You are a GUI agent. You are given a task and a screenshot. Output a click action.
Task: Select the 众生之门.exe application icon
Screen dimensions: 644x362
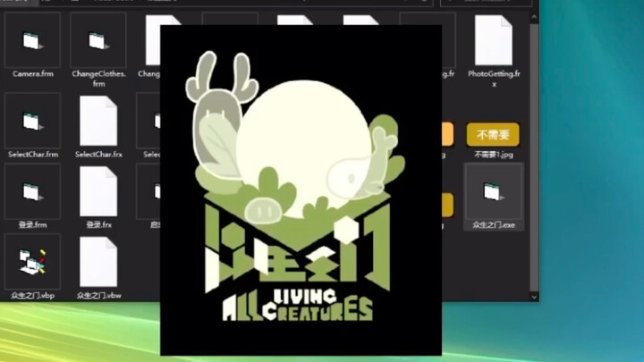pos(493,191)
